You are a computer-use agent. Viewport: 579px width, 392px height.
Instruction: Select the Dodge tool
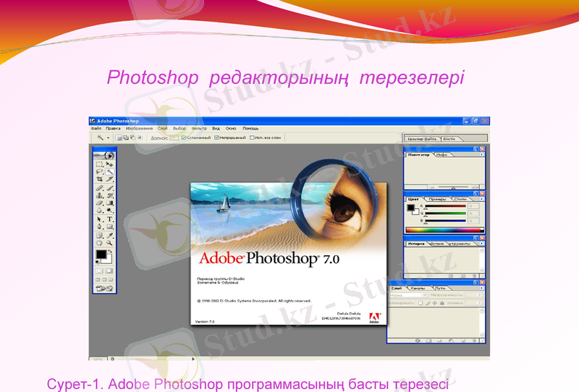point(110,210)
